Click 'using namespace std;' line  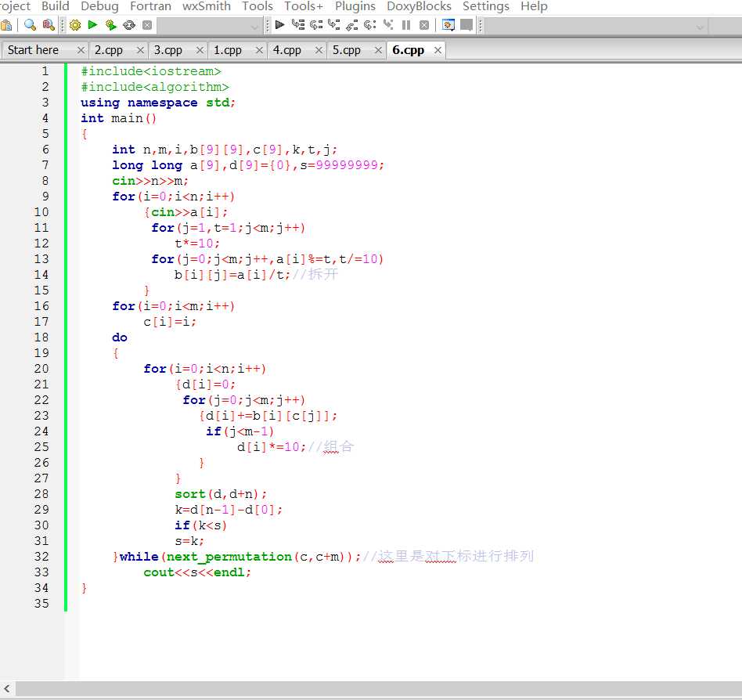[158, 103]
